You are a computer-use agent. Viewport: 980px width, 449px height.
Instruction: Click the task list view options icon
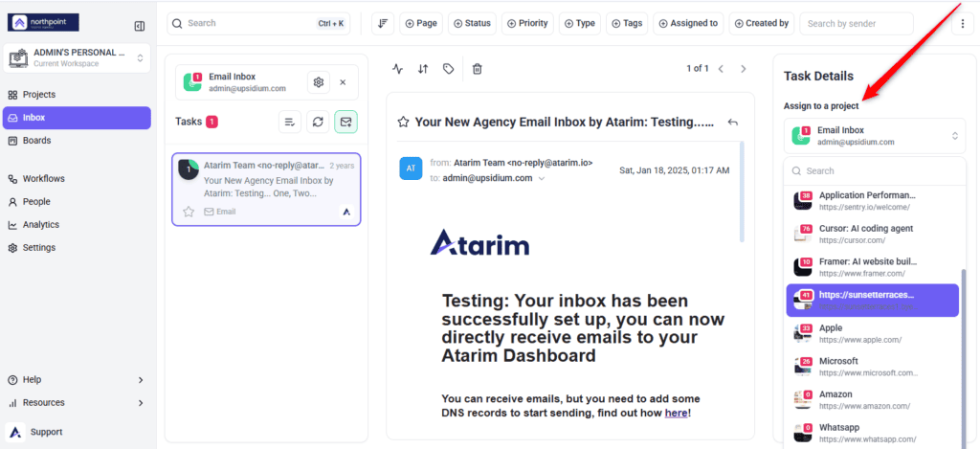(290, 122)
